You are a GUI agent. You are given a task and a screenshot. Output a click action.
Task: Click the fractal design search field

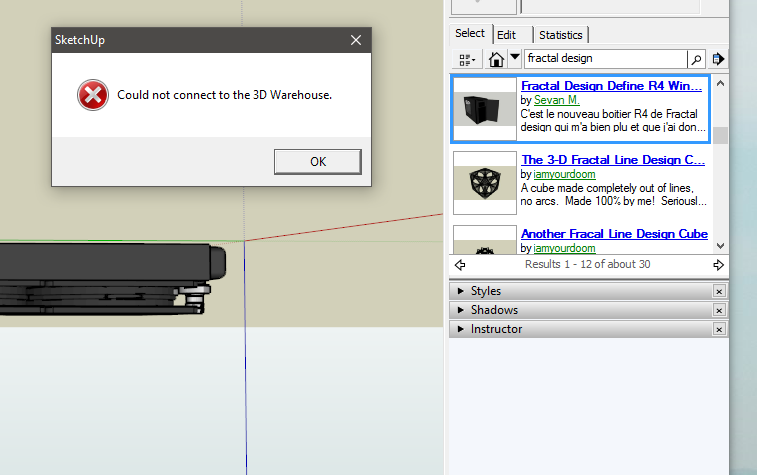click(604, 59)
